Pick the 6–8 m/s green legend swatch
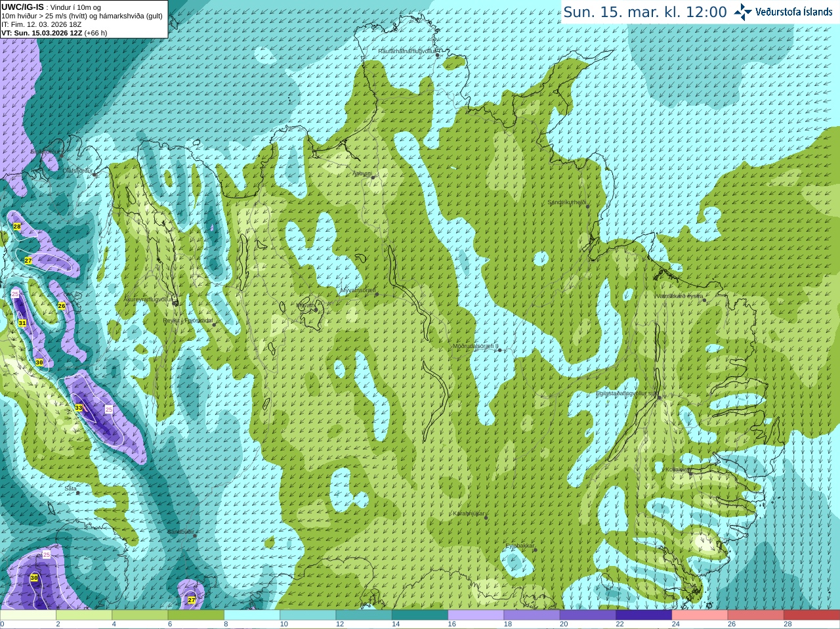The image size is (840, 629). (196, 615)
